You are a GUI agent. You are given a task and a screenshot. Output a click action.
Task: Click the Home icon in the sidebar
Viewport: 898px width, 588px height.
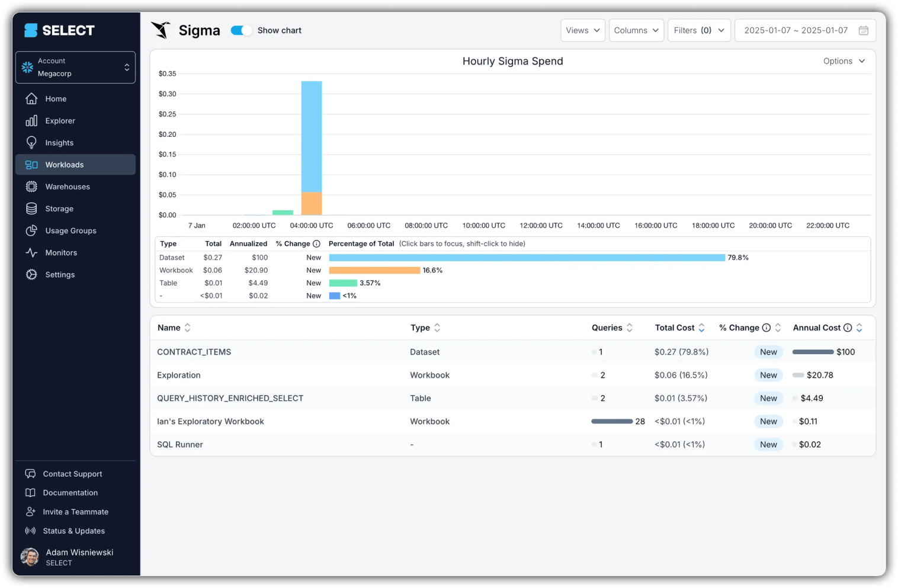click(31, 99)
